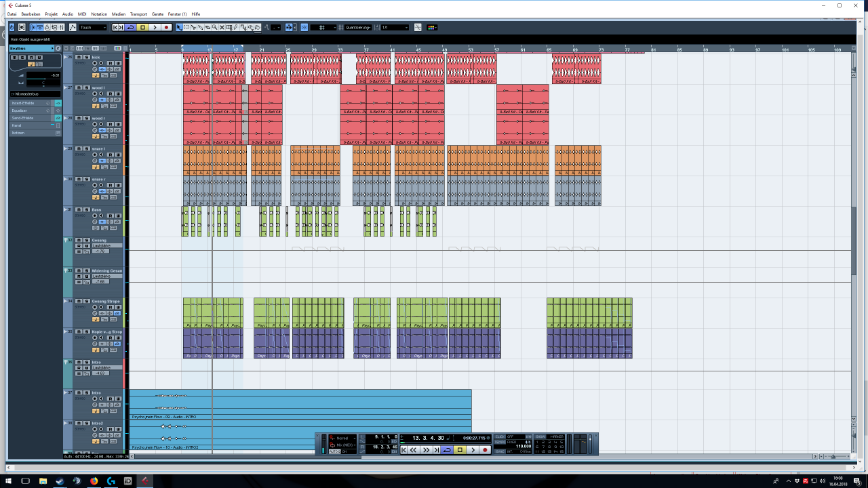The image size is (868, 488).
Task: Open the Transport menu
Action: [x=138, y=14]
